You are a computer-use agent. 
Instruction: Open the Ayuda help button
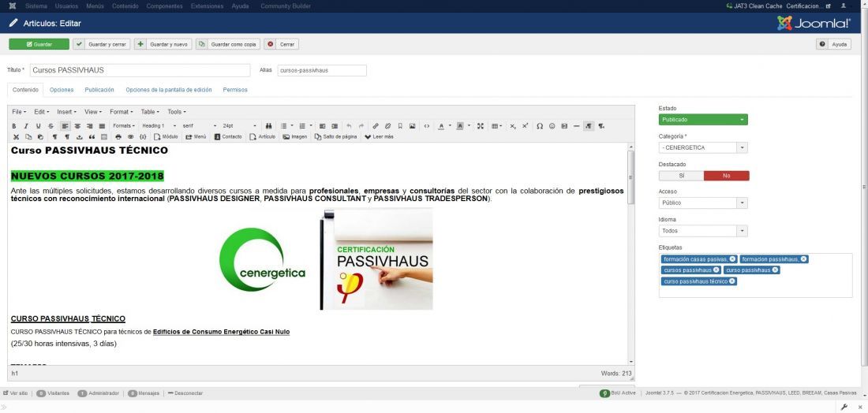(x=834, y=44)
